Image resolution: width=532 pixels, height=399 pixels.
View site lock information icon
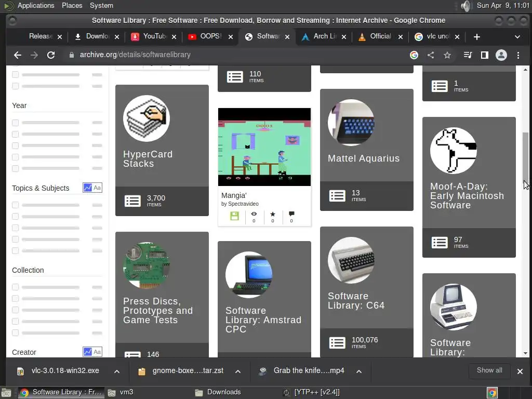tap(72, 55)
